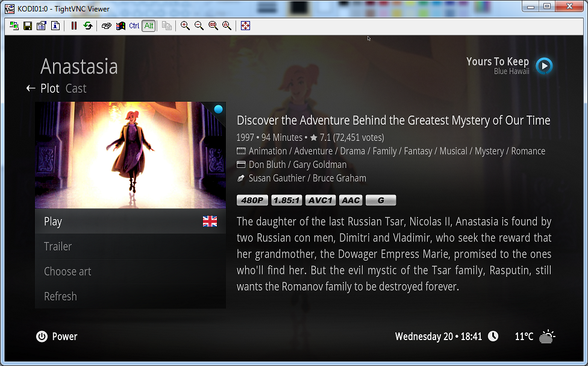The height and width of the screenshot is (366, 588).
Task: Select the Plot tab
Action: pos(50,88)
